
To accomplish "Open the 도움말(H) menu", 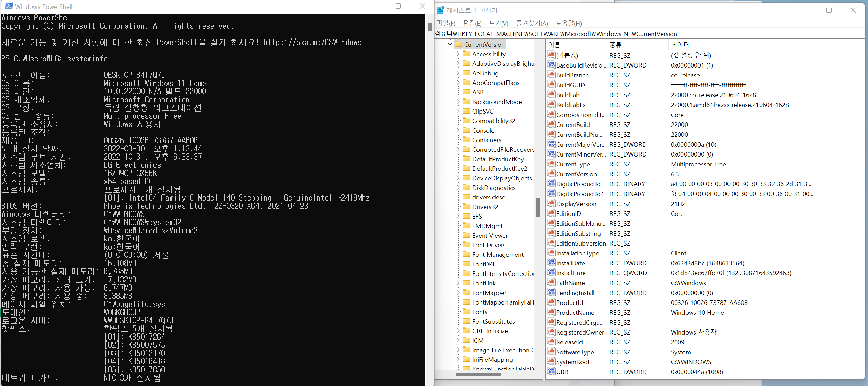I will [x=569, y=23].
